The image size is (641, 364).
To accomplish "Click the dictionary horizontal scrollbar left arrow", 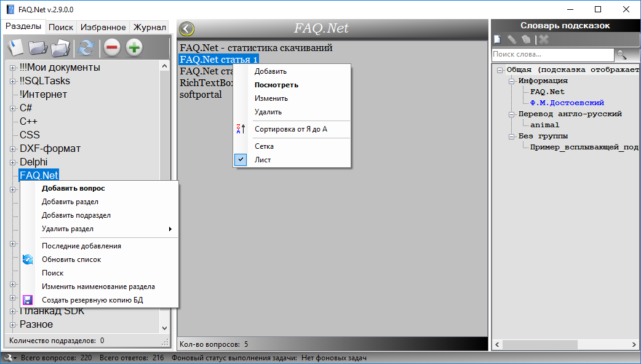I will pyautogui.click(x=497, y=345).
